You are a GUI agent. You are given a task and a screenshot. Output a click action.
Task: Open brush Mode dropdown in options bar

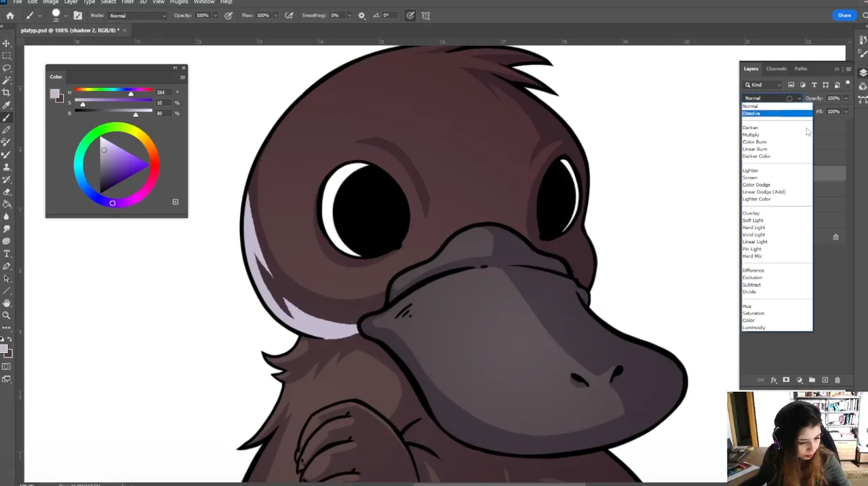click(x=138, y=15)
